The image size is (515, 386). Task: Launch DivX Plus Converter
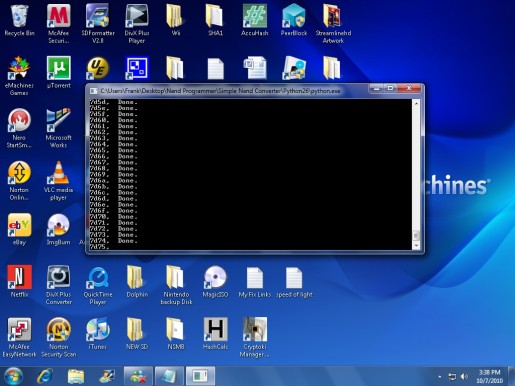point(58,285)
